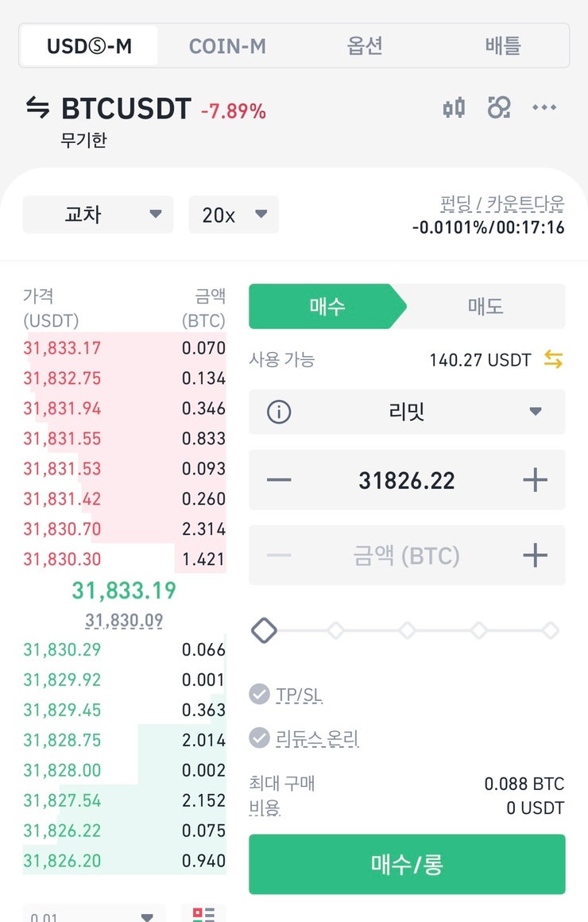Enable the 리듀스 온리 checkbox

click(259, 738)
